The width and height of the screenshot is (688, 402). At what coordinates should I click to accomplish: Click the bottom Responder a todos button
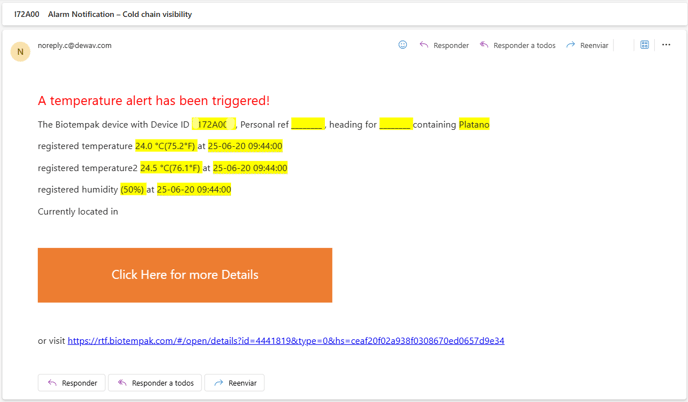155,383
